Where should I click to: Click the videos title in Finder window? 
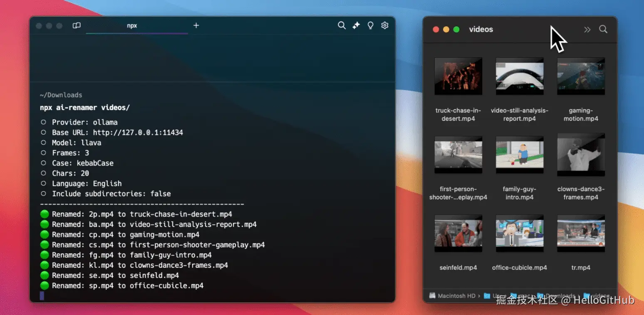point(481,30)
